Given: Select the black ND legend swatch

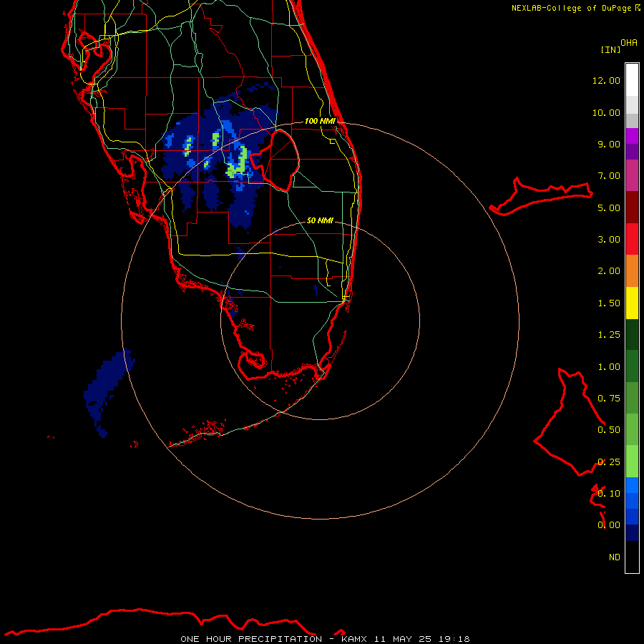Looking at the screenshot, I should coord(632,557).
